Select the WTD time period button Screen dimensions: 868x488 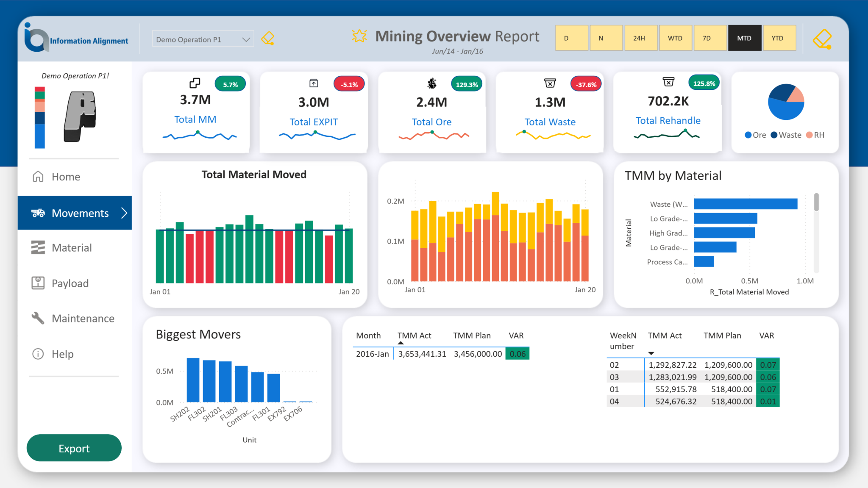676,38
